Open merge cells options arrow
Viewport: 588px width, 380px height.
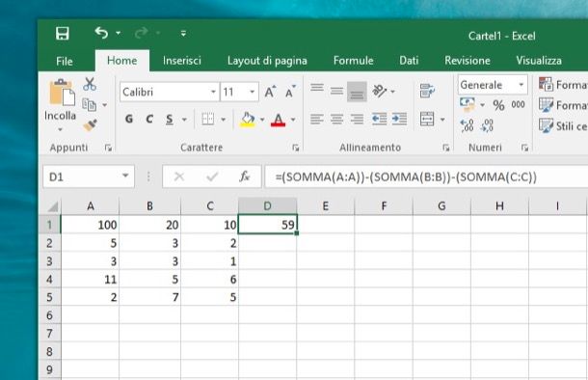coord(442,120)
